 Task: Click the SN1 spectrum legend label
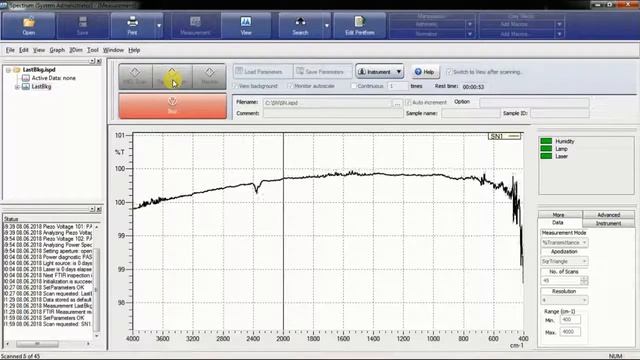(504, 136)
